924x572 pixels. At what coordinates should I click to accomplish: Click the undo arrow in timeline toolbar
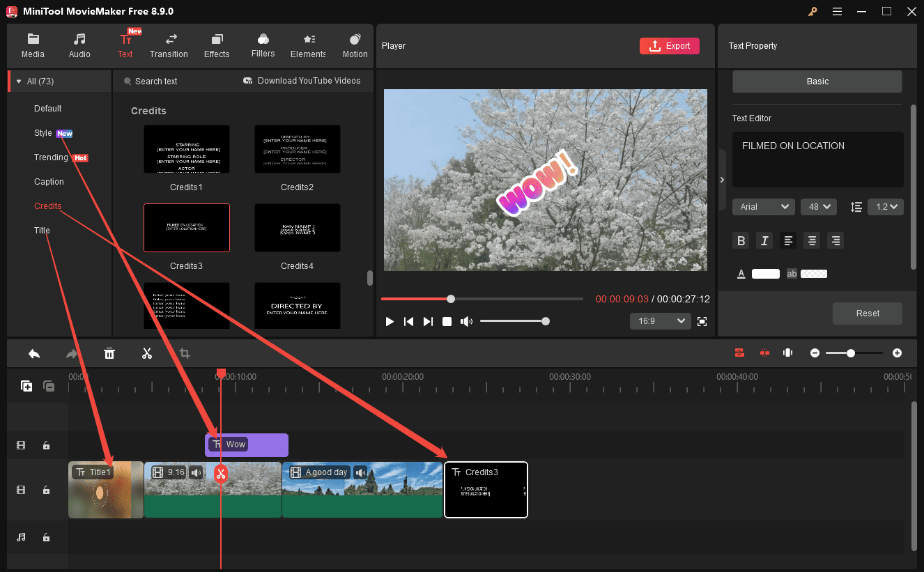click(34, 353)
